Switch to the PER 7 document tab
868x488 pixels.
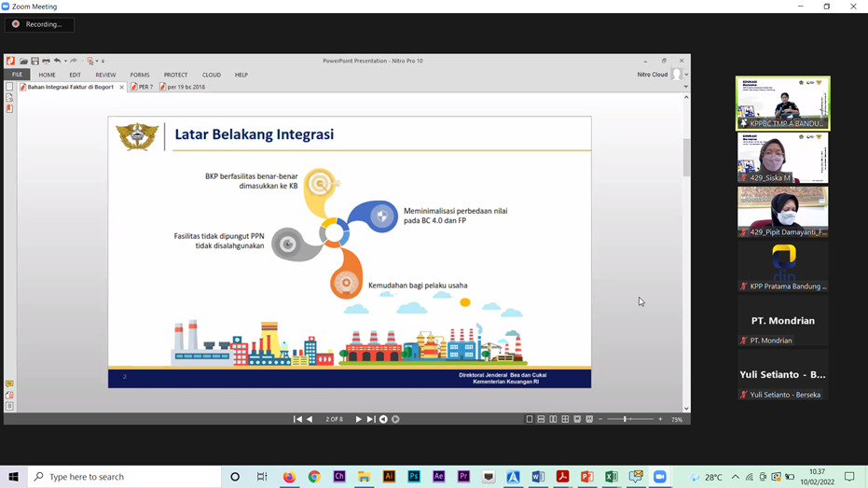[143, 87]
